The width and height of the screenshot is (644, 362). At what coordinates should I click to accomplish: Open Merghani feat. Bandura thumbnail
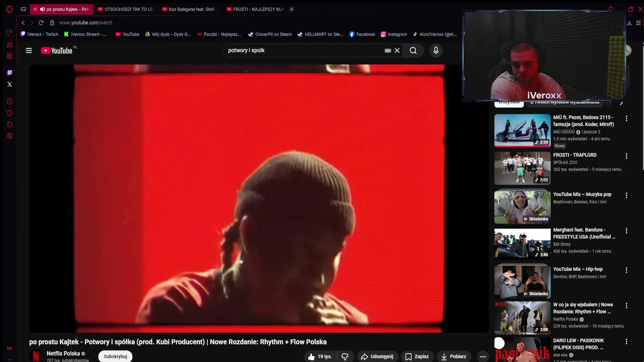pos(522,243)
